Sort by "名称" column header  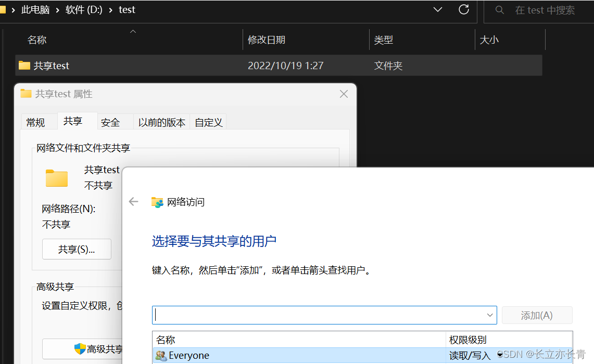click(x=37, y=40)
